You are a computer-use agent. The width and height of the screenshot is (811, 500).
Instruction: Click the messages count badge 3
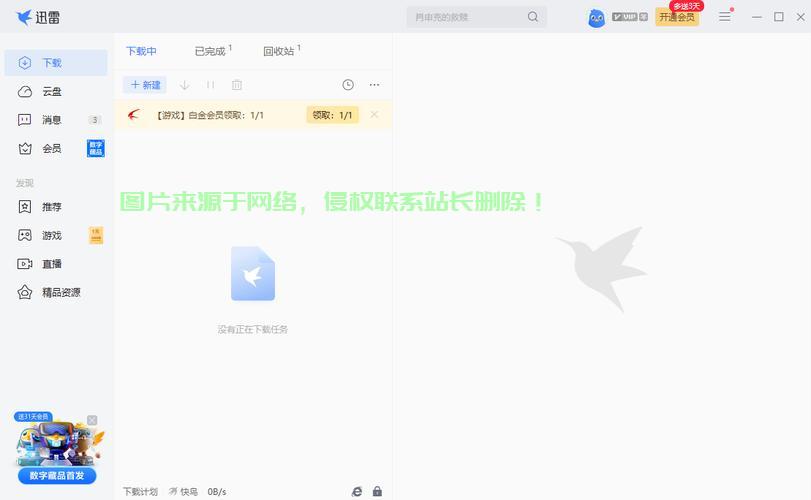95,120
